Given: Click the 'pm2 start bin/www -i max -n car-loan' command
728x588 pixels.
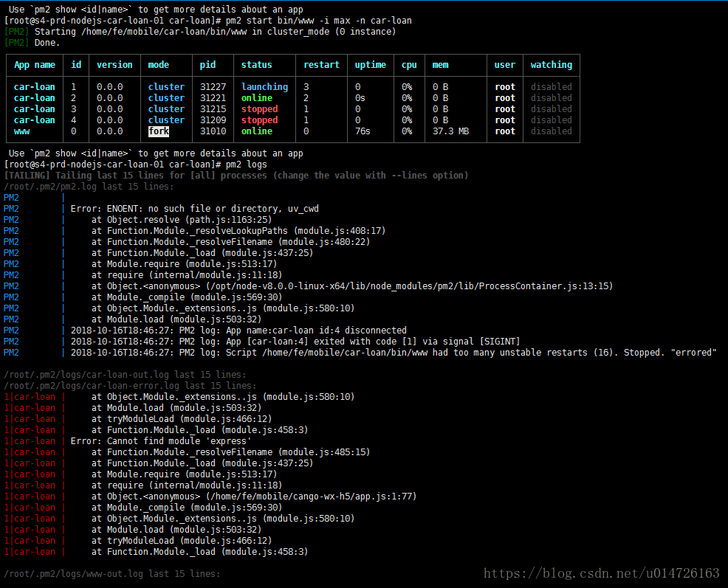Looking at the screenshot, I should pos(318,21).
